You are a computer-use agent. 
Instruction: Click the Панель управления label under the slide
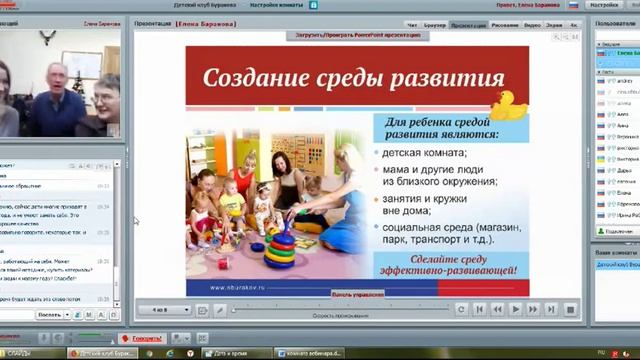click(358, 294)
